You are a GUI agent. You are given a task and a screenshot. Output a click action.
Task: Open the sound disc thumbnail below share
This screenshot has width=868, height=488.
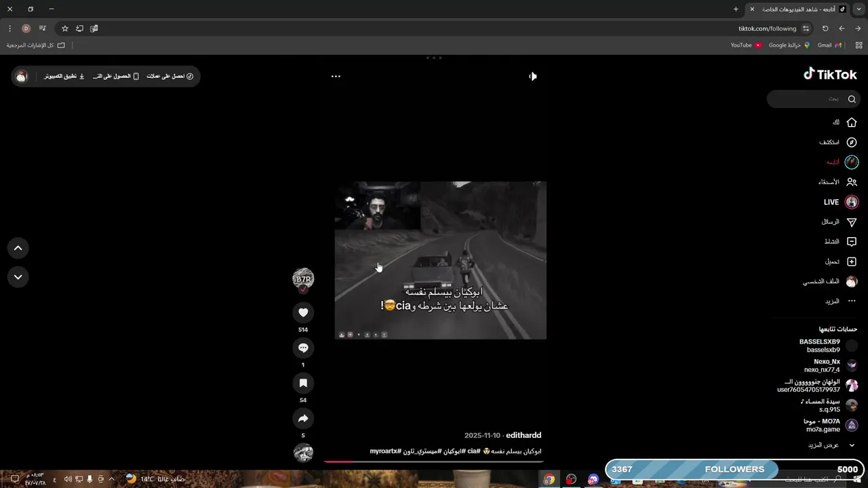[x=303, y=453]
